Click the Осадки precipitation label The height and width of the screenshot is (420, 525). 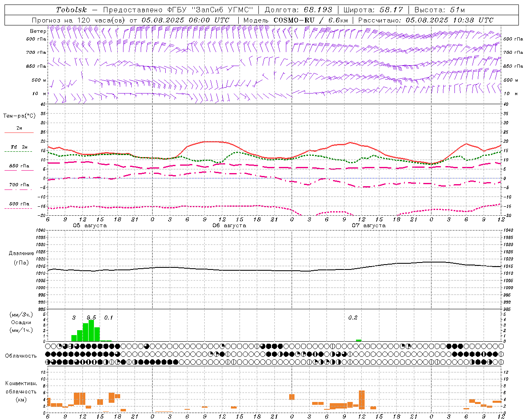coord(21,322)
